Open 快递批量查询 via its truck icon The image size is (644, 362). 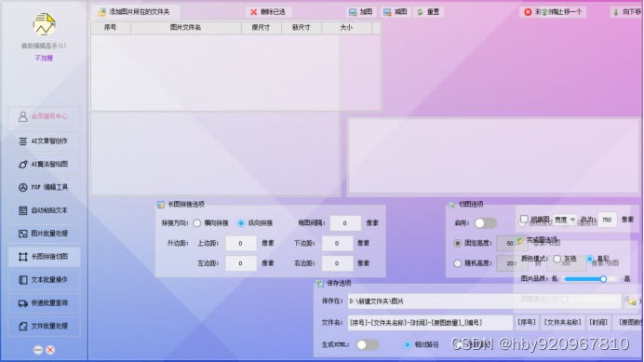[22, 303]
